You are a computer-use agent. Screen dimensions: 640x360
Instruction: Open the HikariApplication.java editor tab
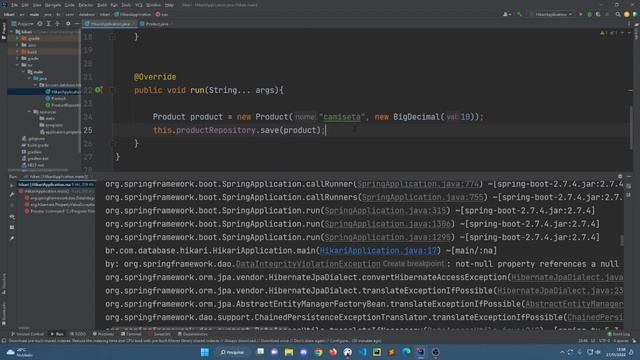click(109, 24)
